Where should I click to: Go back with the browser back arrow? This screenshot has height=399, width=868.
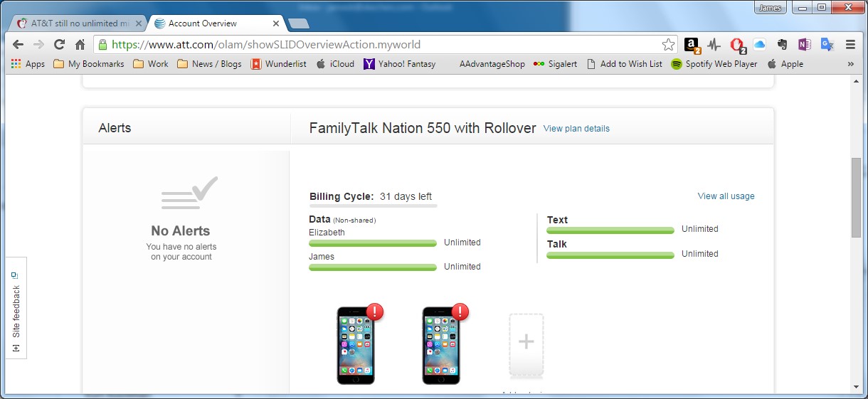click(x=18, y=44)
